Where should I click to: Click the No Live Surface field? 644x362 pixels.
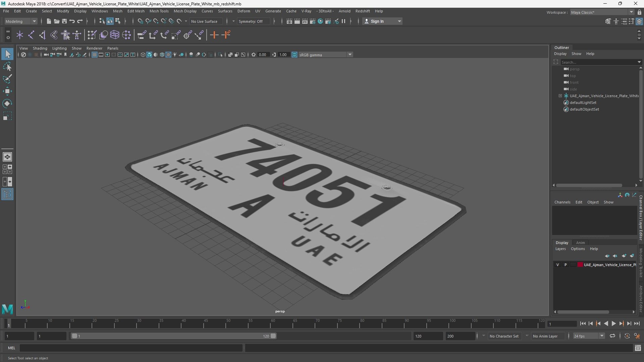pyautogui.click(x=205, y=21)
